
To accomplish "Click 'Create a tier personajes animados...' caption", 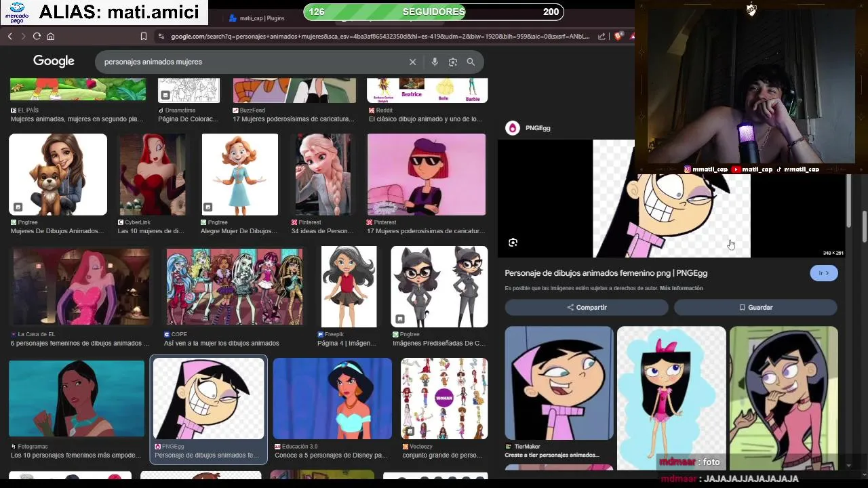I will [552, 455].
